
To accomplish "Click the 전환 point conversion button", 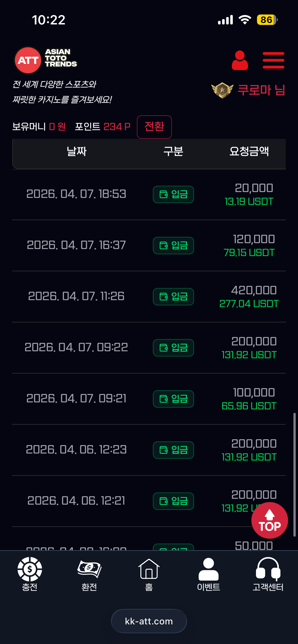I will coord(154,127).
